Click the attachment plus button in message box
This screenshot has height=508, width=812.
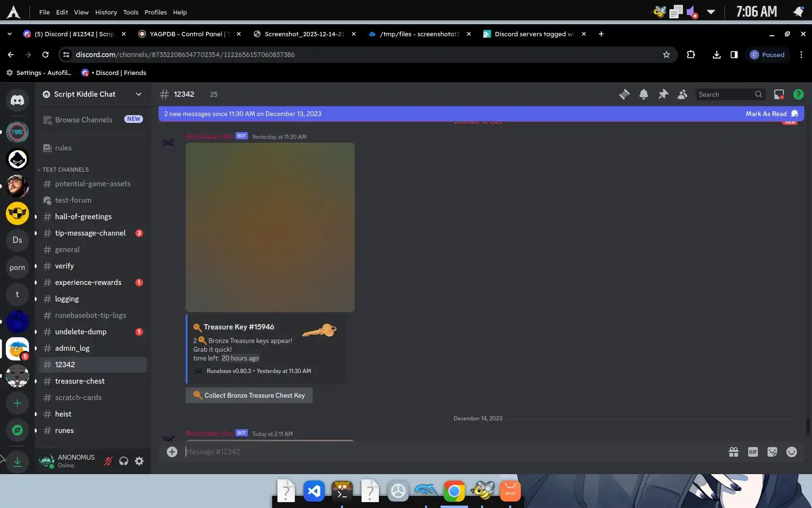172,452
